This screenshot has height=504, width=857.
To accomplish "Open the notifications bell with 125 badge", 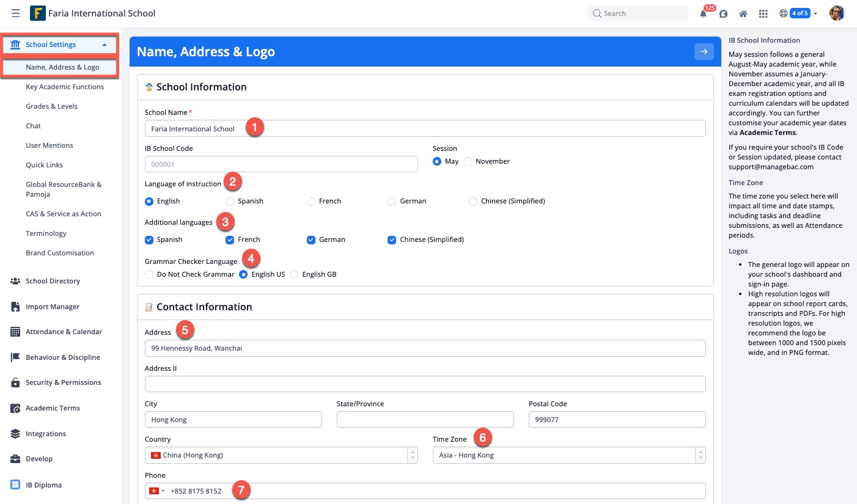I will 704,14.
